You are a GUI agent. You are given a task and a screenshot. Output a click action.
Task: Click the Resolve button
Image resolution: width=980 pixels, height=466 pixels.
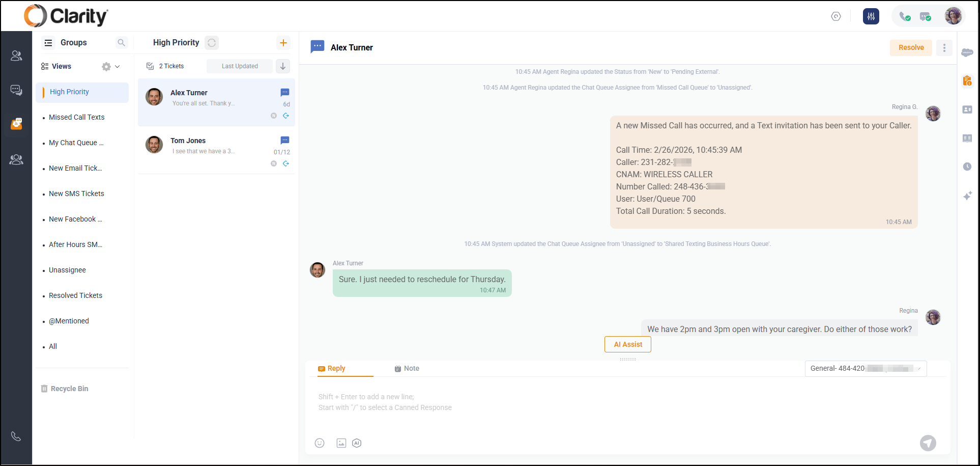click(x=910, y=47)
